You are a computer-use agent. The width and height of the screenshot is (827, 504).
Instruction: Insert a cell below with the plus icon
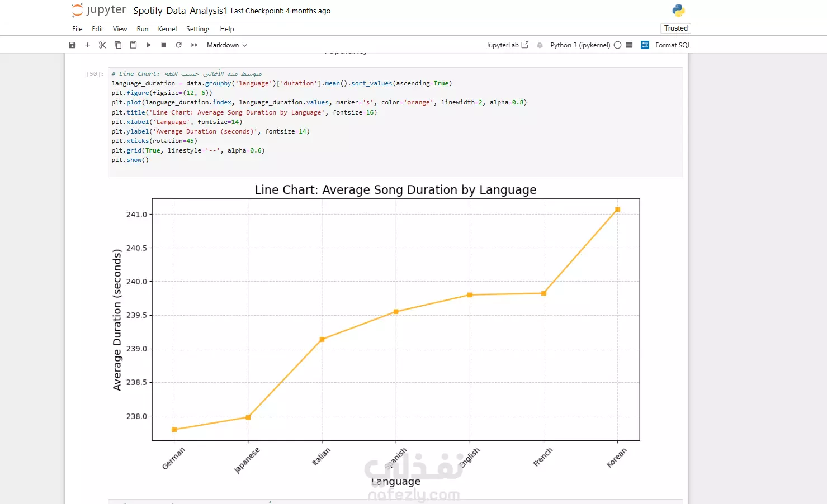pyautogui.click(x=87, y=45)
